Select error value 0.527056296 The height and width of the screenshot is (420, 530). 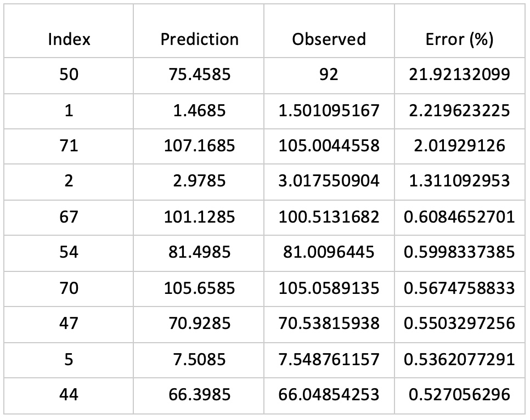(459, 394)
